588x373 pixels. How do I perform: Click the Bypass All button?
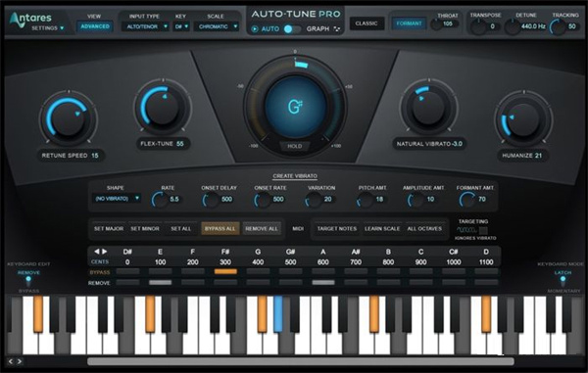pos(220,228)
